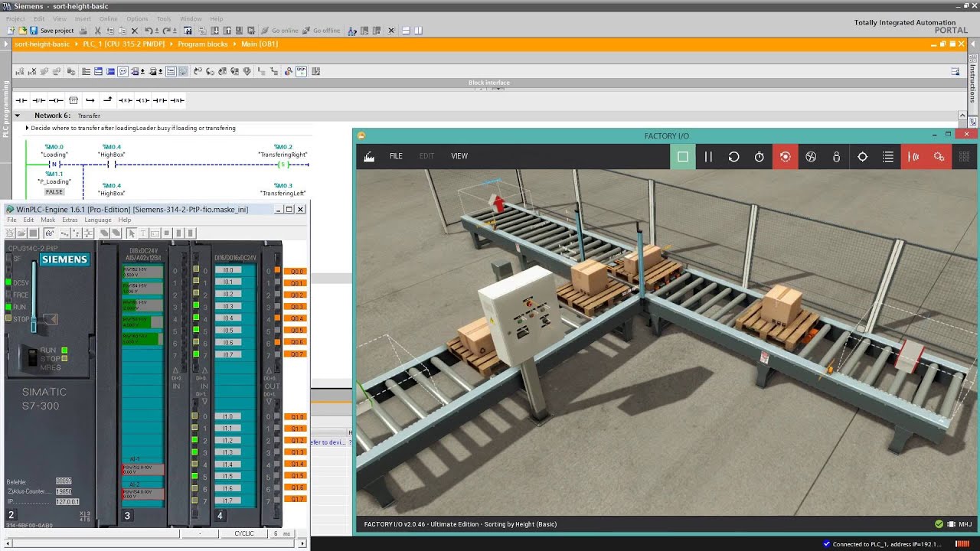Open the Factory I/O parts palette grid

click(x=965, y=156)
